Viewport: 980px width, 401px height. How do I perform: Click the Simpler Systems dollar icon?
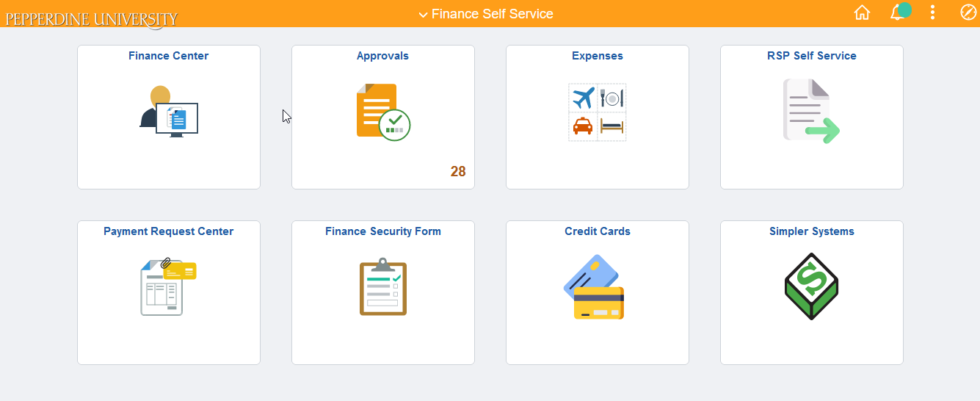point(811,287)
